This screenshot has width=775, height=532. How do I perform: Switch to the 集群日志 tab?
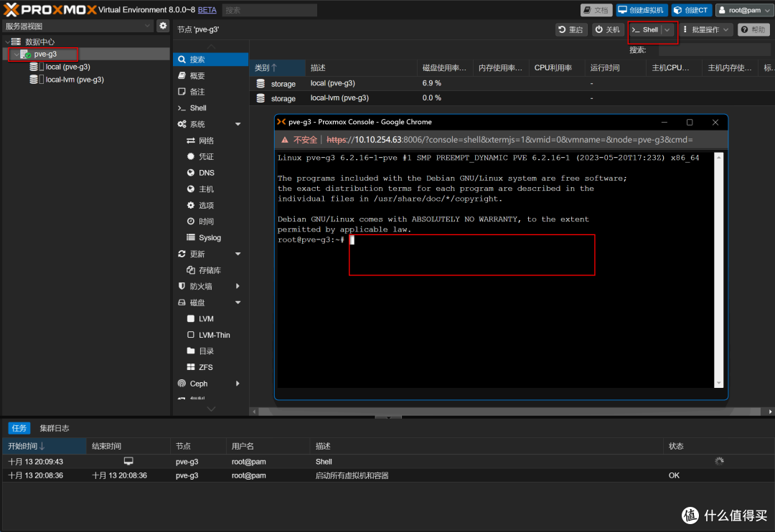[x=55, y=428]
